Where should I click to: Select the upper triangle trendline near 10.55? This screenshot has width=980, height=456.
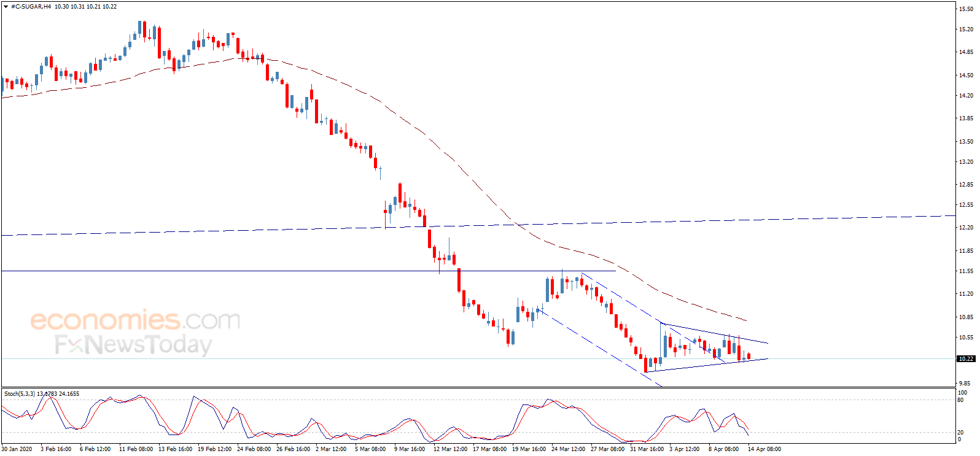(714, 333)
